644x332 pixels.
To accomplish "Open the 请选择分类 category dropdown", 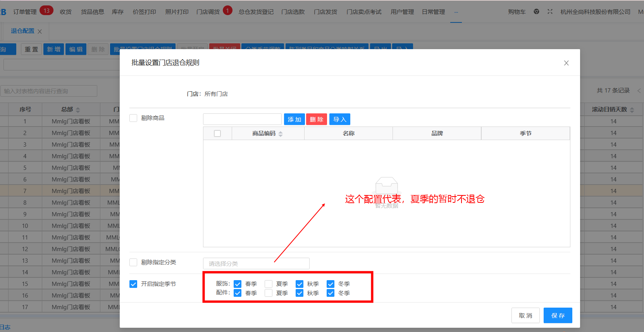I will [x=256, y=264].
